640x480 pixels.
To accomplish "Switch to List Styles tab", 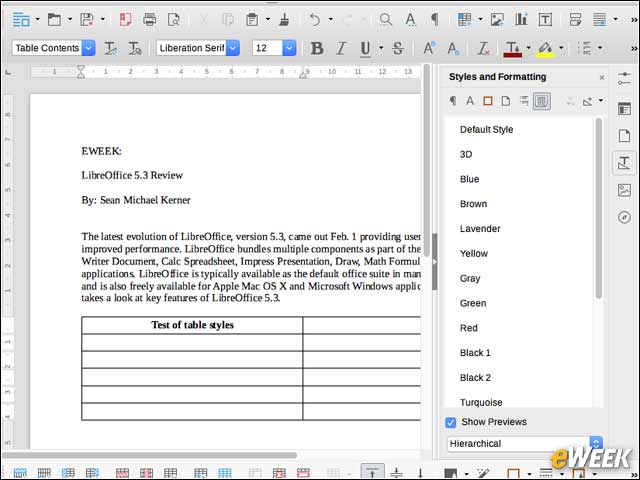I will [524, 101].
